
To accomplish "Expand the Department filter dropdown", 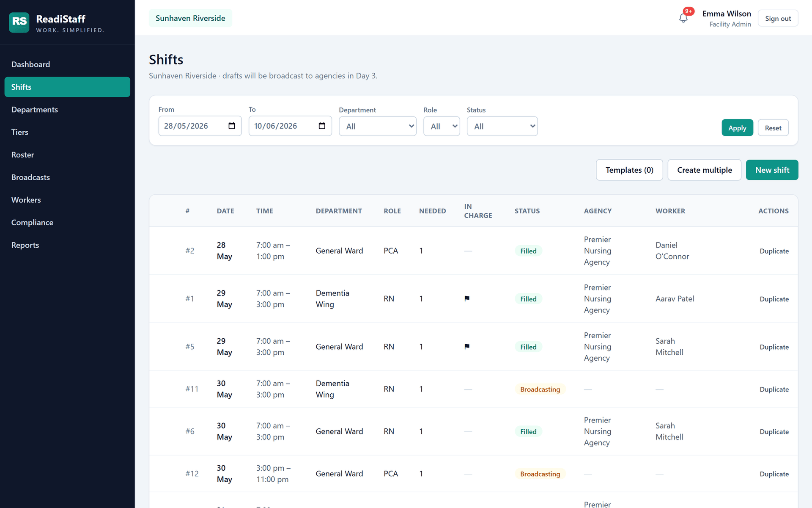I will pos(378,126).
